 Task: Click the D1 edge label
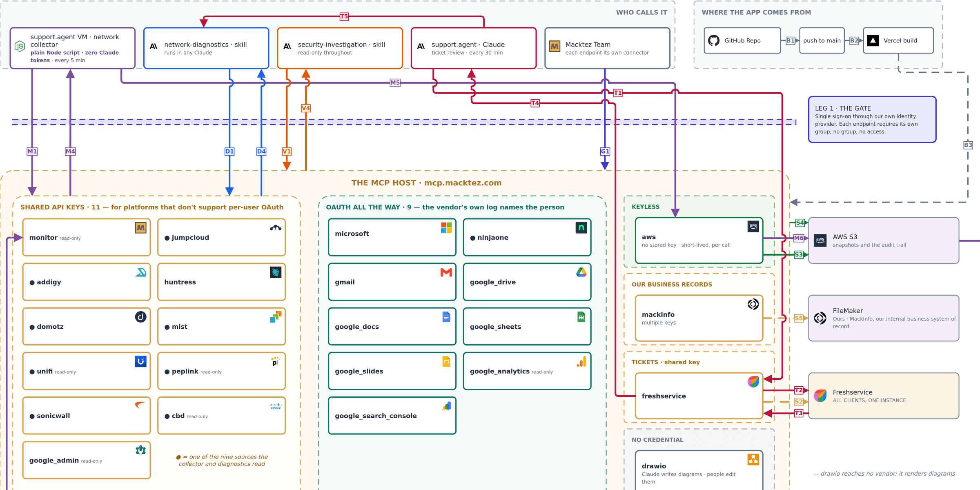pyautogui.click(x=229, y=151)
